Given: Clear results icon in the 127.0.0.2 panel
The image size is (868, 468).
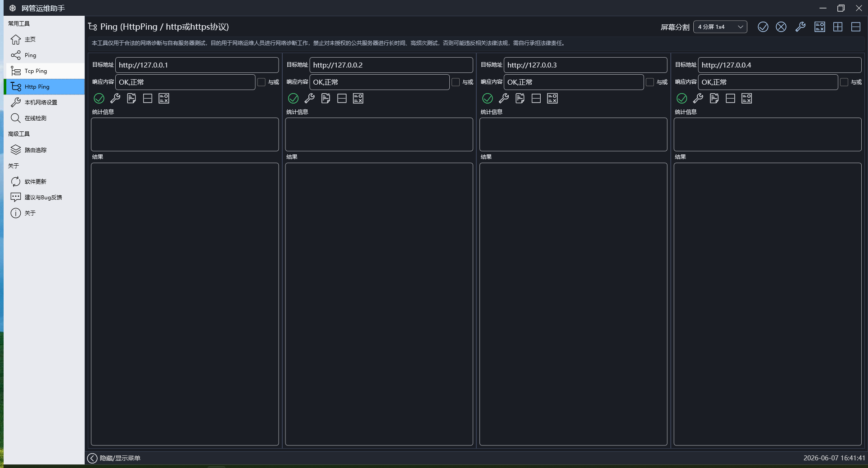Looking at the screenshot, I should [358, 98].
